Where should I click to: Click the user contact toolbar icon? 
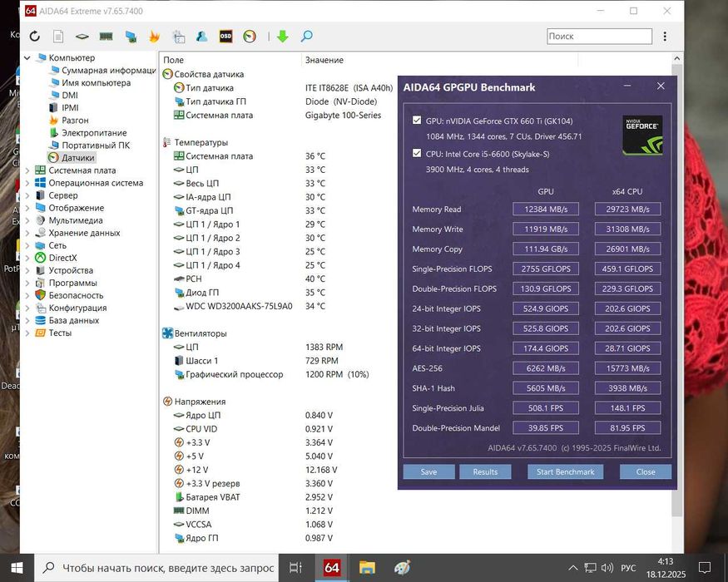(x=202, y=37)
